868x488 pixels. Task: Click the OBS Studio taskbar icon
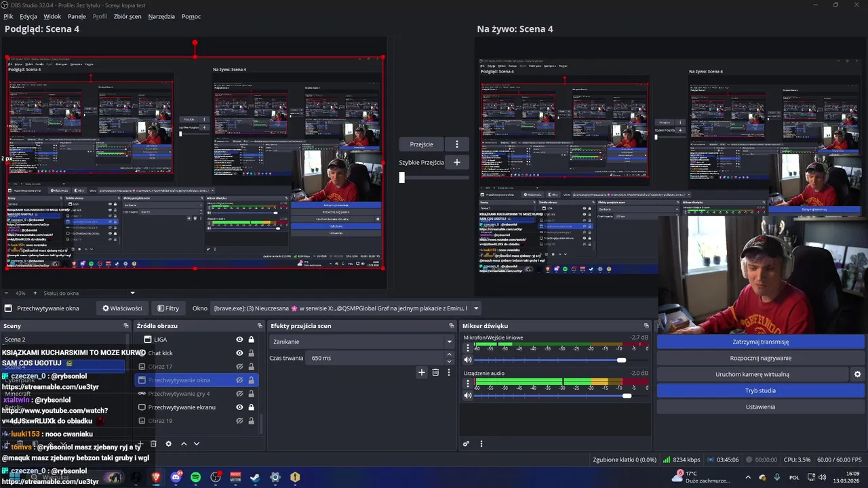pos(216,477)
